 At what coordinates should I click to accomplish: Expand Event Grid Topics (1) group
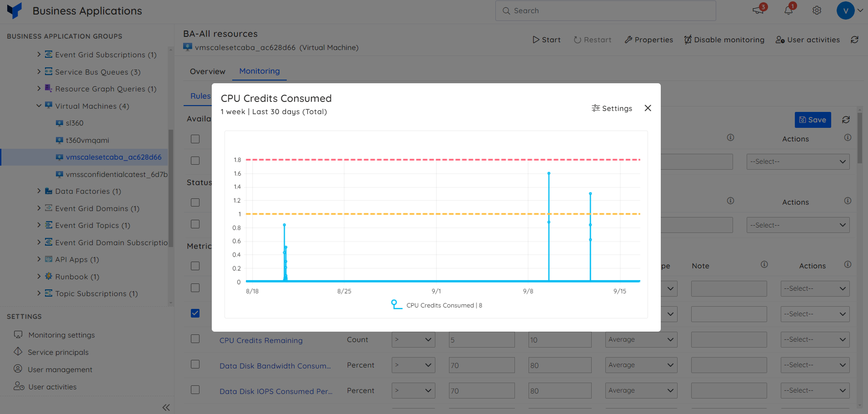39,225
